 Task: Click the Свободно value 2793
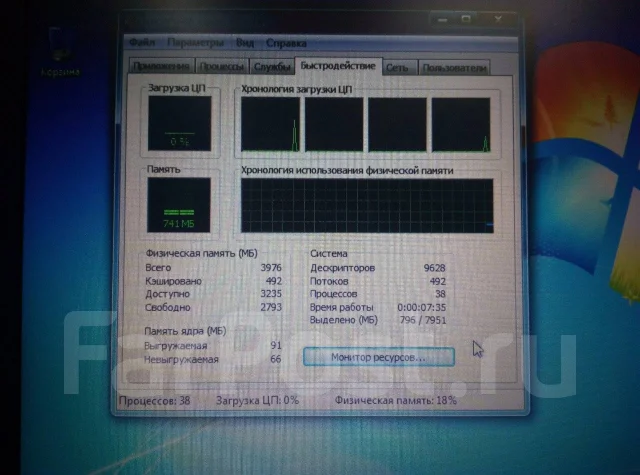pyautogui.click(x=271, y=307)
